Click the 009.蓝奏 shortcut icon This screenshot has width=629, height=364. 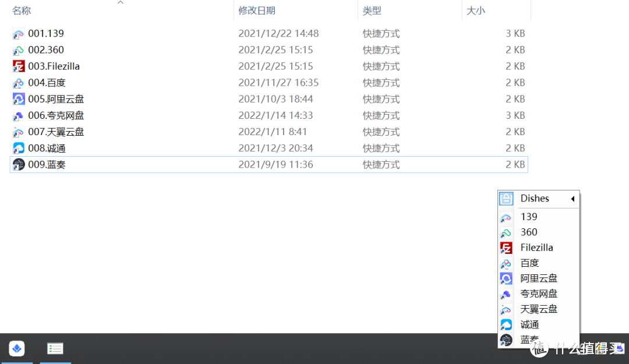[x=19, y=165]
